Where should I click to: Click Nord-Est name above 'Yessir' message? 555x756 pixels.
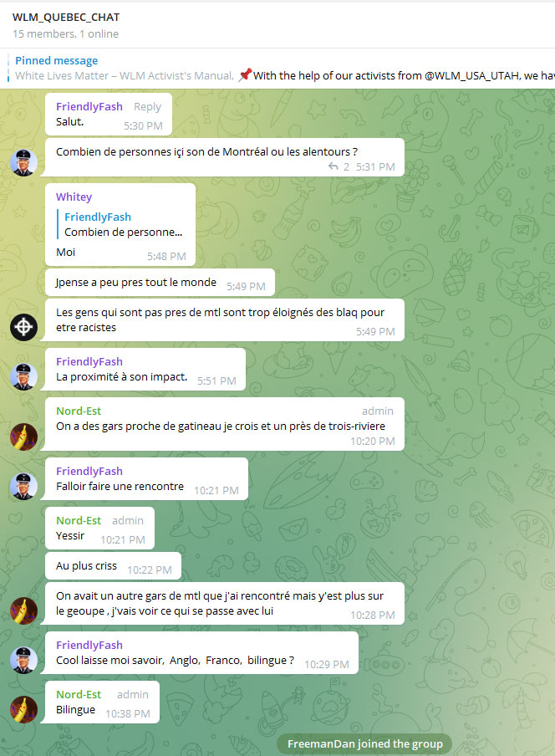tap(79, 521)
